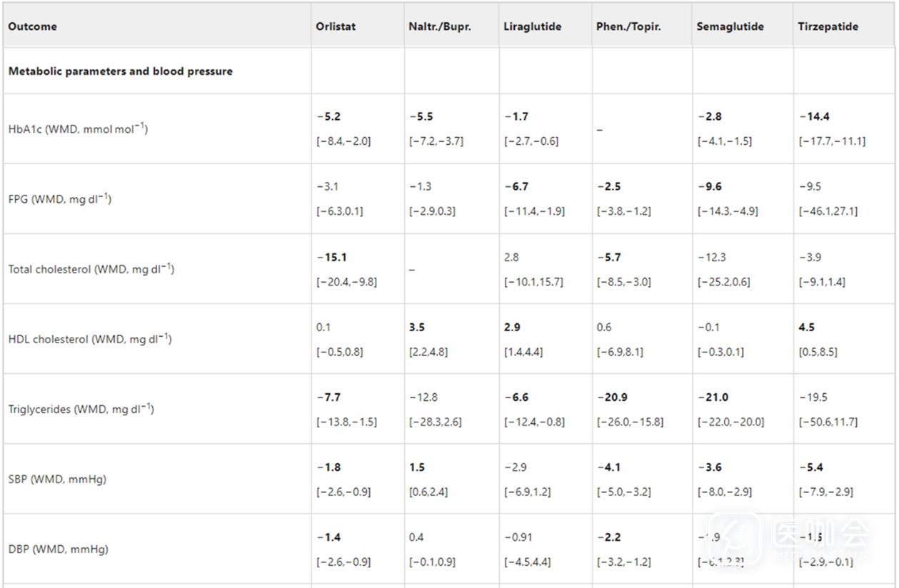Select the Naltr./Bupr. column header
Screen dimensions: 899x588
440,26
